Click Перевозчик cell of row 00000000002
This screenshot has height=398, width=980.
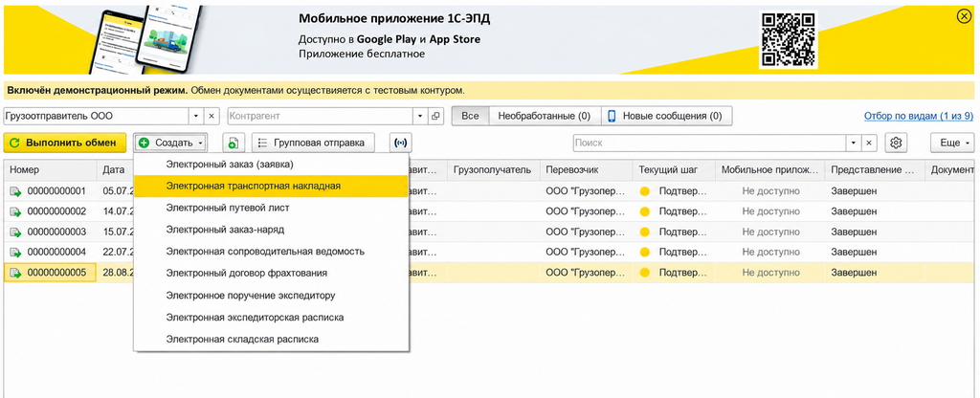[585, 211]
